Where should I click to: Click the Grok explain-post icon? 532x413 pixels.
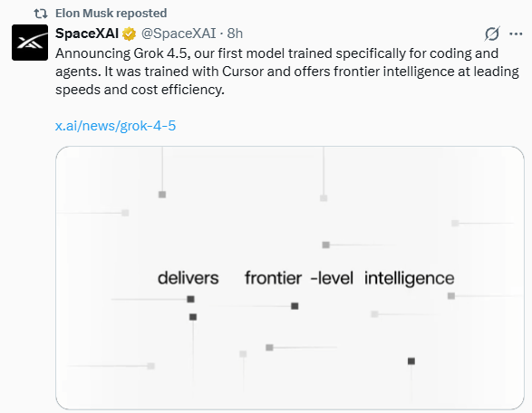pyautogui.click(x=492, y=34)
